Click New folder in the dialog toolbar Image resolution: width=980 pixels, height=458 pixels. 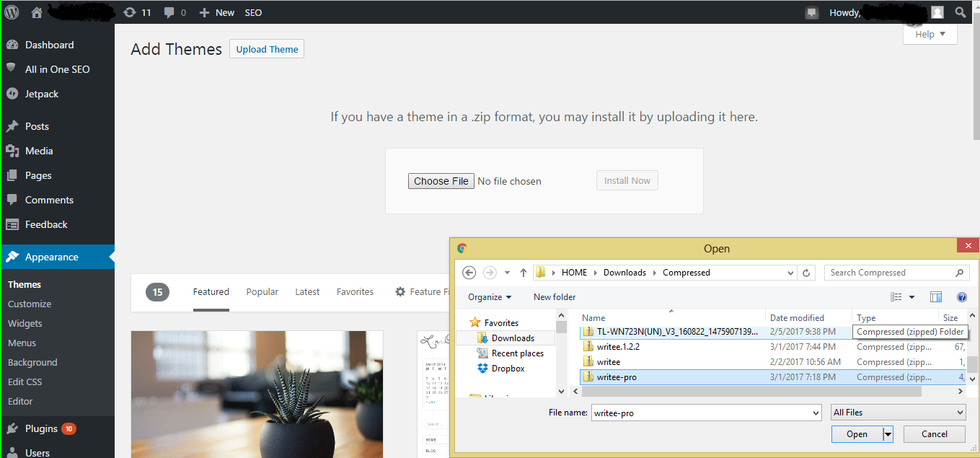coord(555,296)
